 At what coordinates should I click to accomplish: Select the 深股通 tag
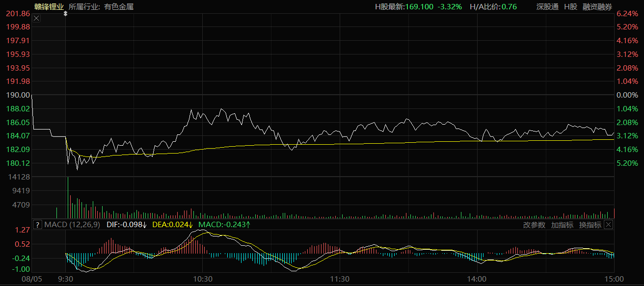(547, 7)
